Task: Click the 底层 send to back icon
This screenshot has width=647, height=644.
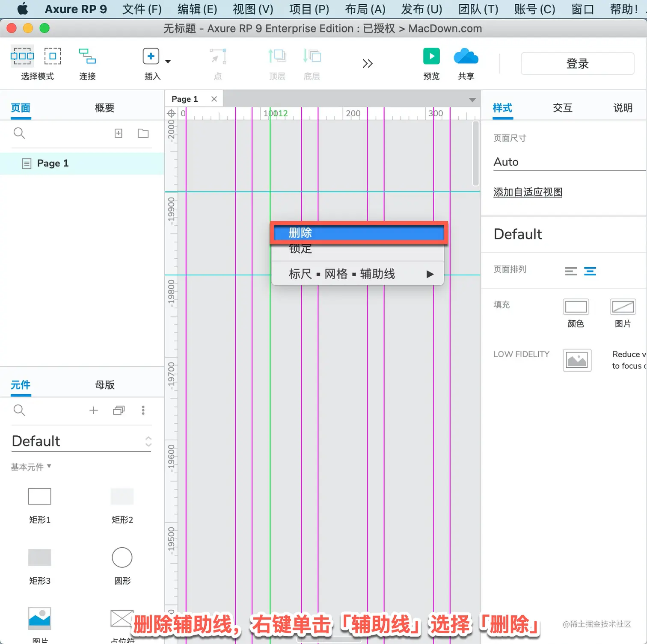Action: click(x=312, y=56)
